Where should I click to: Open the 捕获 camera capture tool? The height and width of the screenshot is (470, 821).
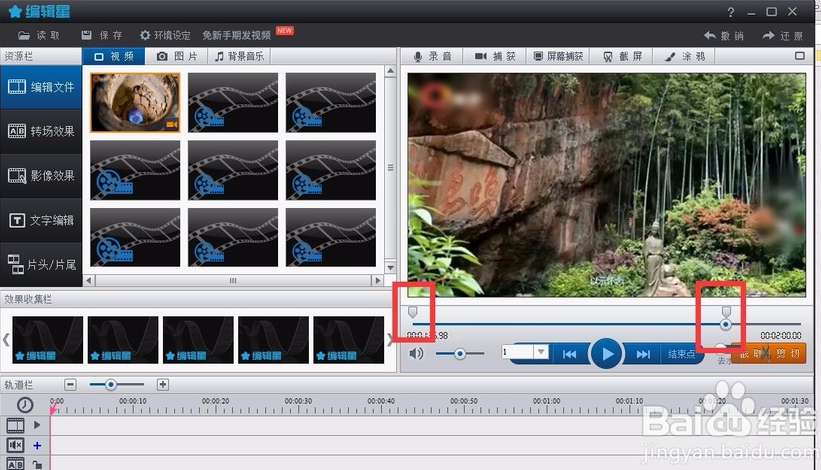pyautogui.click(x=480, y=57)
